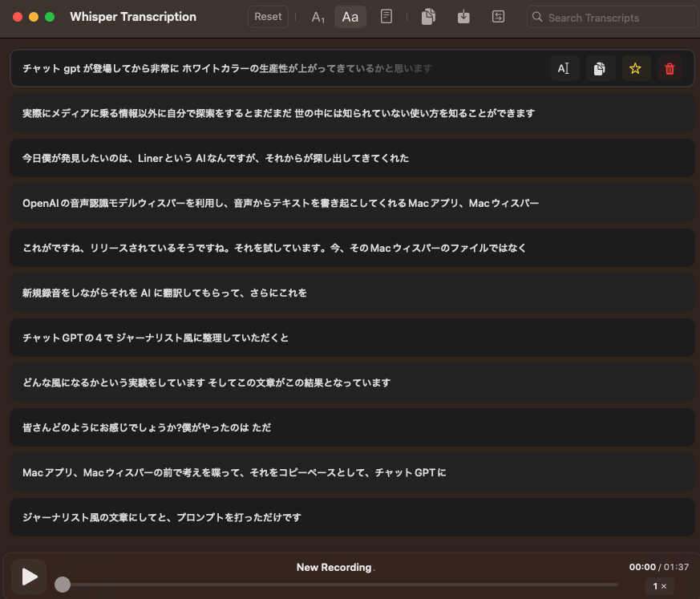Click the Reset button in toolbar
Viewport: 700px width, 599px height.
(x=268, y=17)
